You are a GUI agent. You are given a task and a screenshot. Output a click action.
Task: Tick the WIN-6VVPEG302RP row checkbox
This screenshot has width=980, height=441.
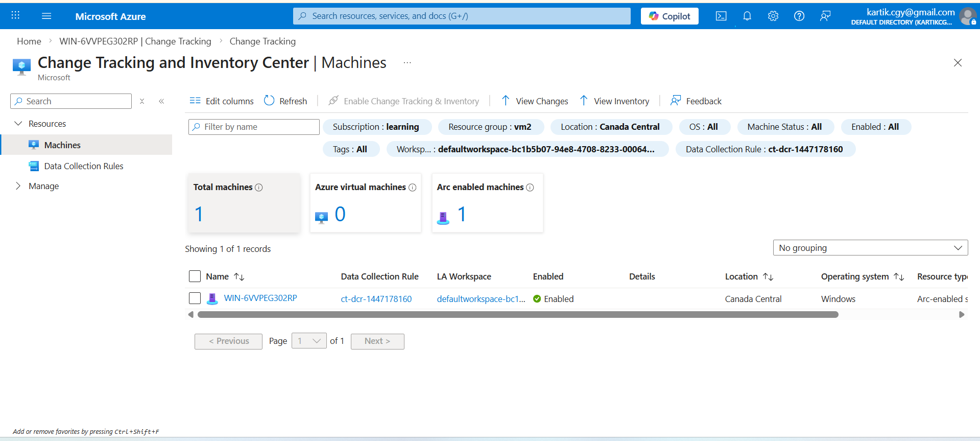(x=195, y=298)
